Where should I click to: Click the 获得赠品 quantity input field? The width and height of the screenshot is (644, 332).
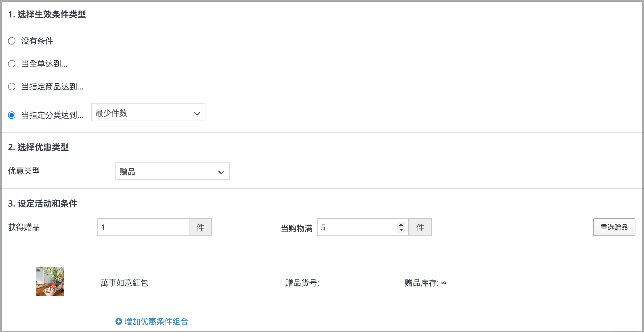[x=143, y=227]
